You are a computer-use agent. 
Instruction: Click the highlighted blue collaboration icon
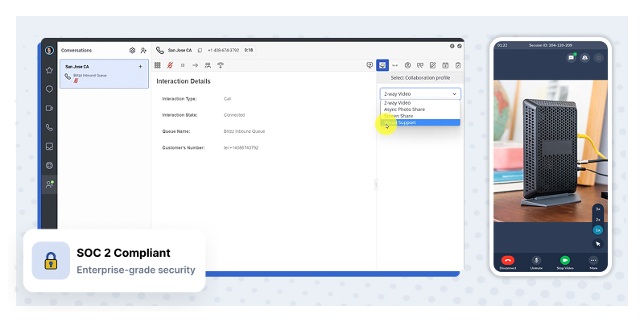[x=382, y=65]
